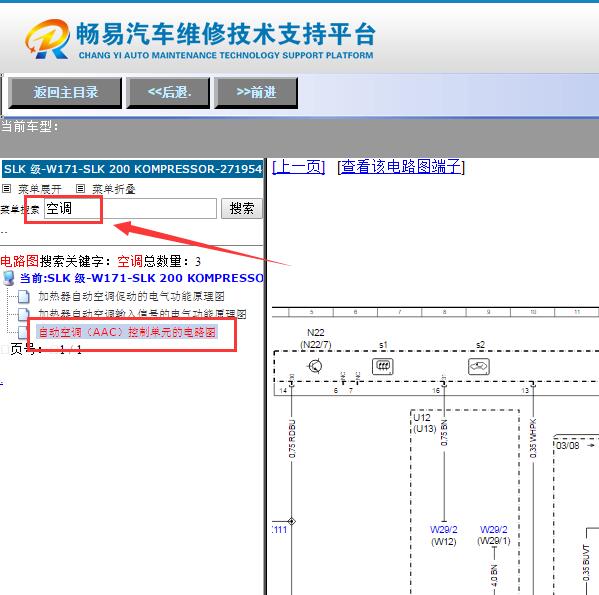The height and width of the screenshot is (595, 599).
Task: Click the Z111 connector node label
Action: point(279,530)
